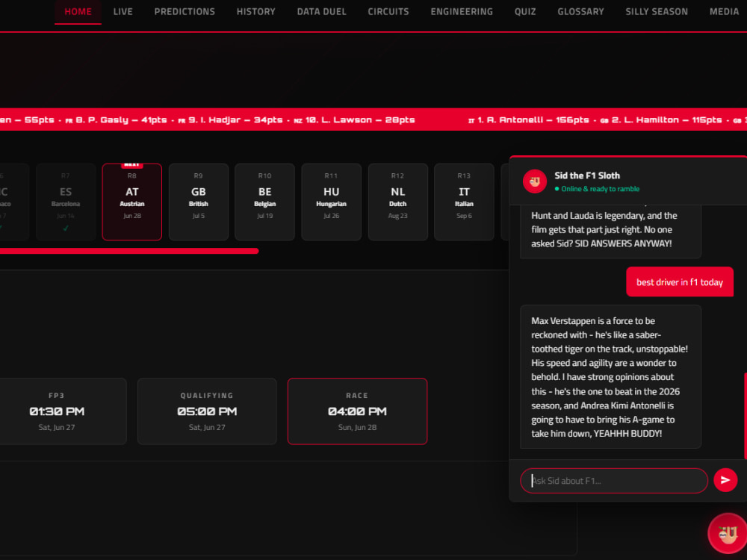This screenshot has width=747, height=560.
Task: Click the season progress bar
Action: 129,251
